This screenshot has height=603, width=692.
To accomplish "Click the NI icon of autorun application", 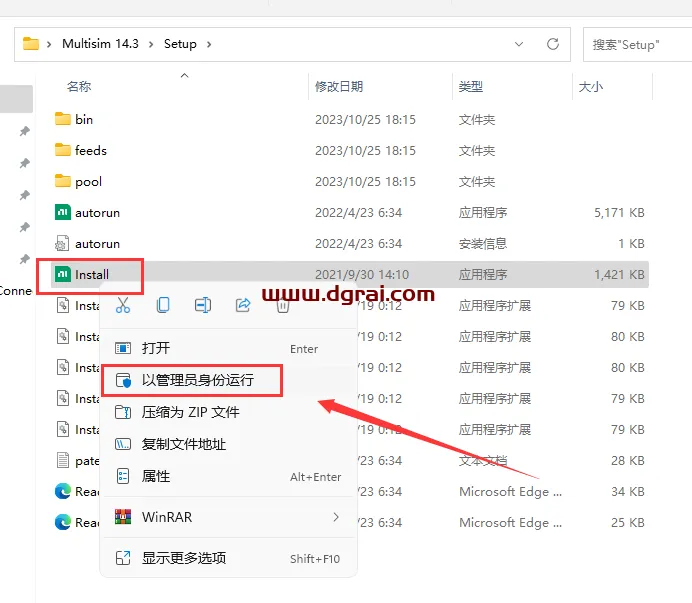I will coord(63,212).
